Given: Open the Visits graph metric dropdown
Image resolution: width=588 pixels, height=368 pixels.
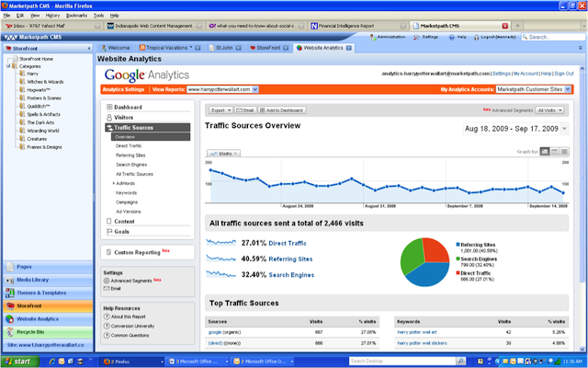Looking at the screenshot, I should pos(223,154).
